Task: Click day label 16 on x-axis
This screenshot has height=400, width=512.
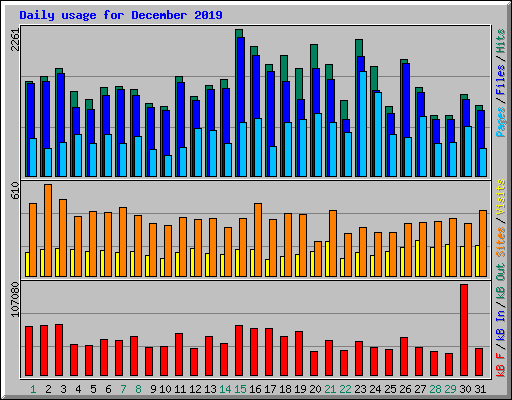Action: coord(255,389)
